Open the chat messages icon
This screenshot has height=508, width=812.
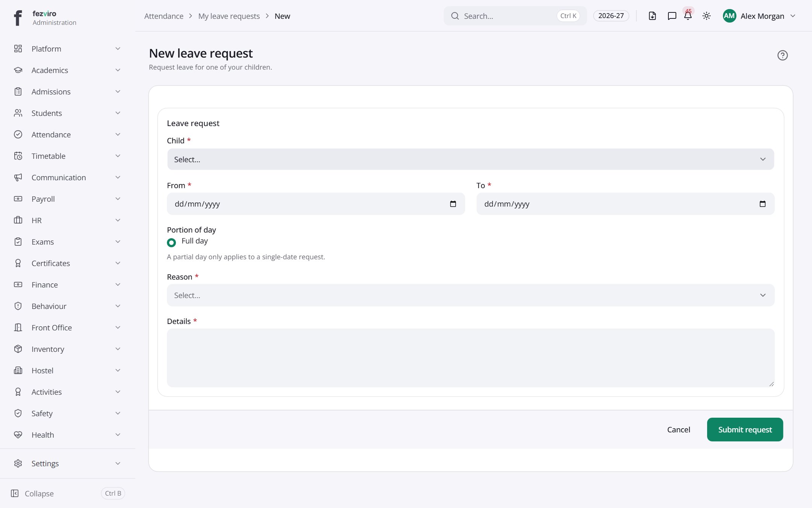(672, 16)
